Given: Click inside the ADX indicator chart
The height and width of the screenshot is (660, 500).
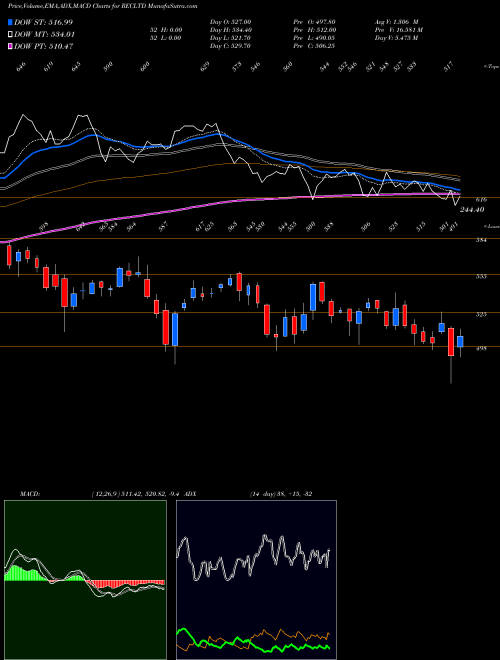Looking at the screenshot, I should [256, 580].
